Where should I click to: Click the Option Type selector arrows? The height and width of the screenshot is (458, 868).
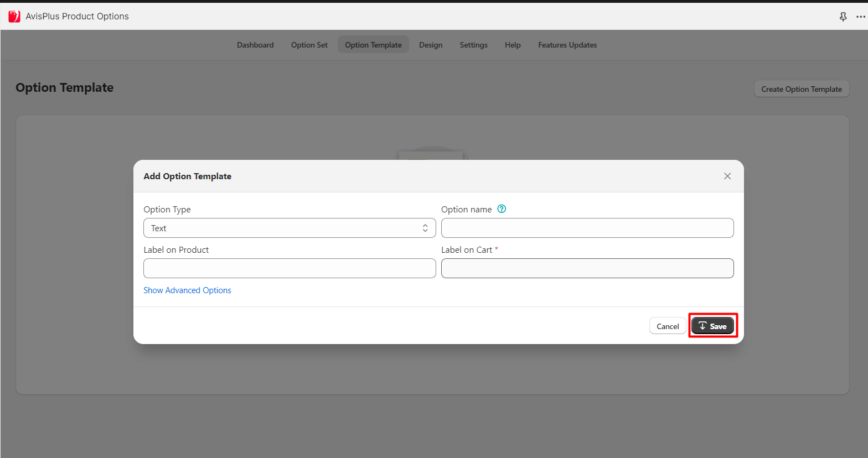pos(425,228)
